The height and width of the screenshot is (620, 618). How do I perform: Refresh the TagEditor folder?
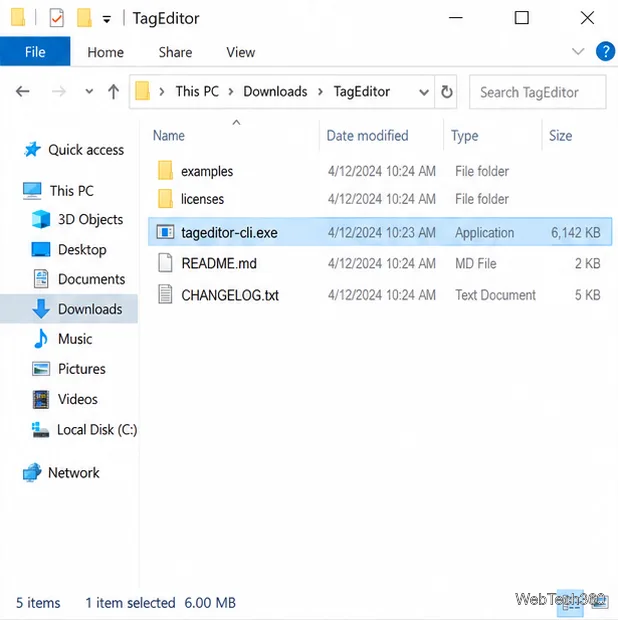point(446,92)
